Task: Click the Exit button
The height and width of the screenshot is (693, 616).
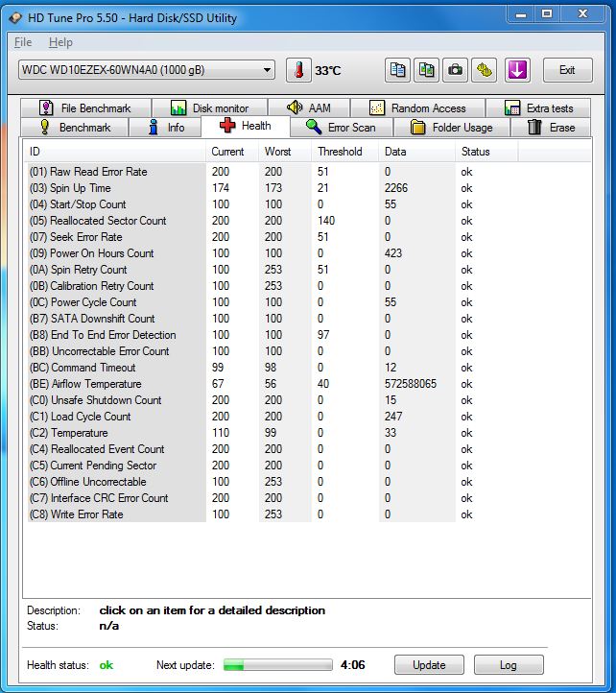Action: point(567,70)
